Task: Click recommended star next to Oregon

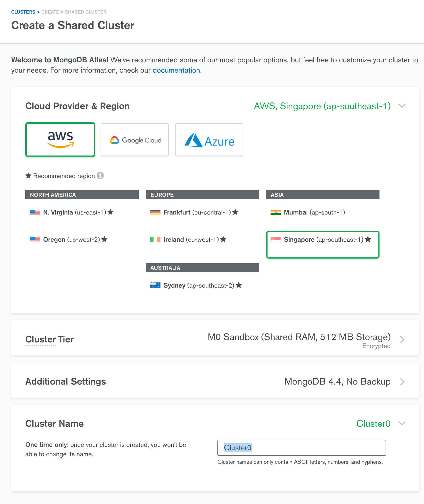Action: [x=104, y=239]
